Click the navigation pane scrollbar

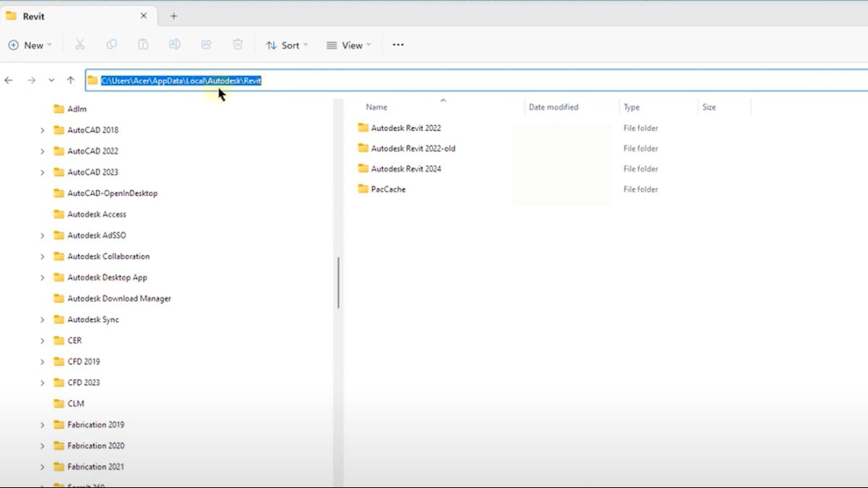338,283
